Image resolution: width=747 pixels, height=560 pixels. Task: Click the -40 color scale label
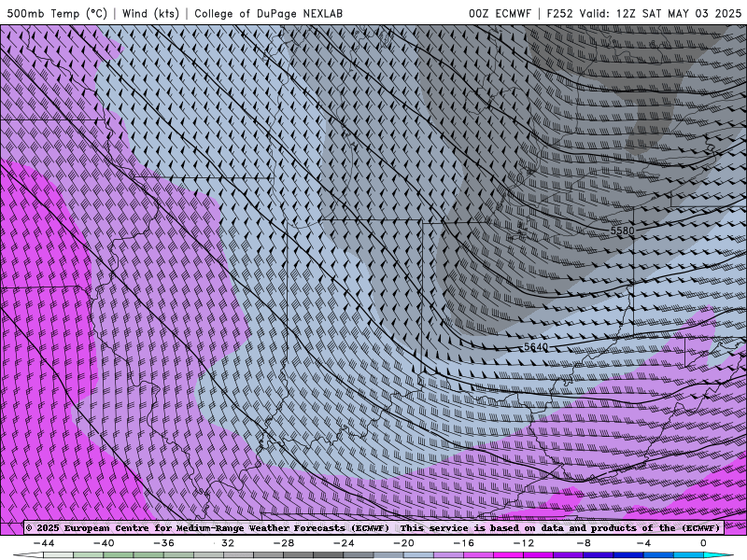coord(104,543)
